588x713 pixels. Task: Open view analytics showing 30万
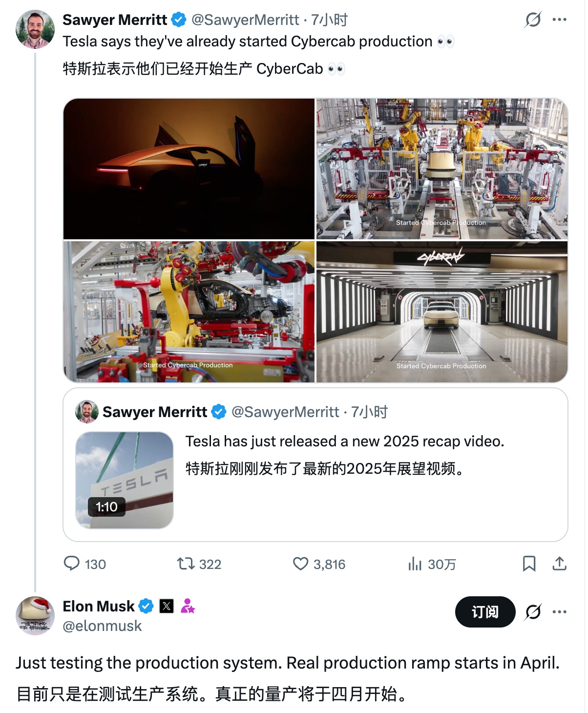pyautogui.click(x=415, y=564)
